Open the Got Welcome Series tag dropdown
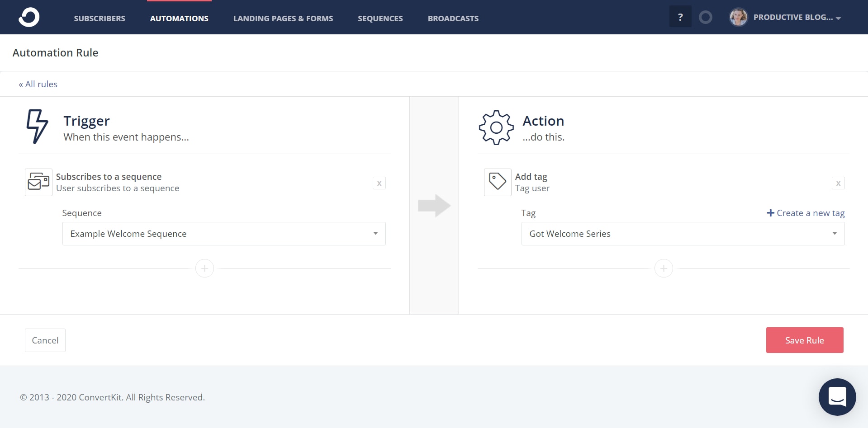The image size is (868, 428). click(683, 234)
